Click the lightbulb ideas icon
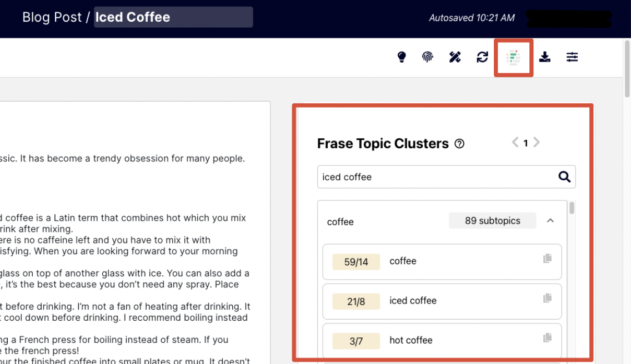 tap(401, 57)
